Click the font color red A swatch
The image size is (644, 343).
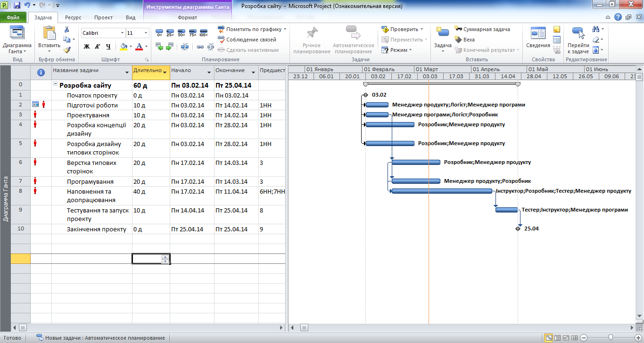click(x=139, y=47)
